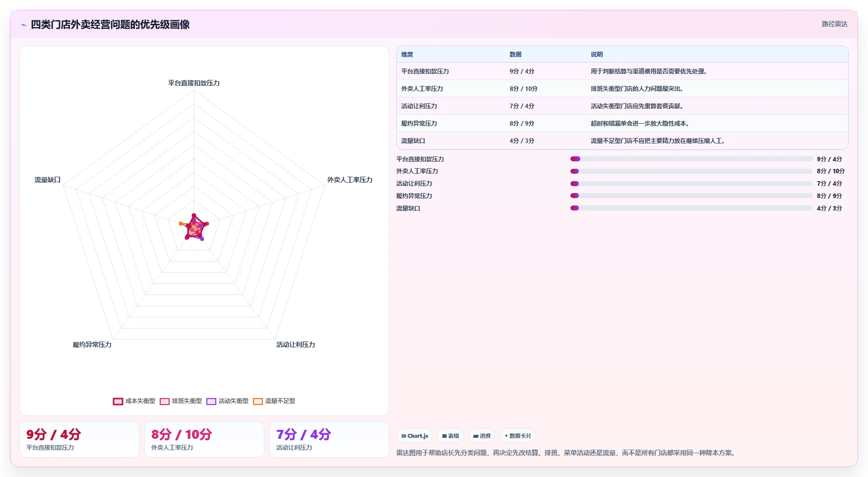Viewport: 868px width, 477px height.
Task: Select the Chart.js tag chip
Action: pos(415,436)
